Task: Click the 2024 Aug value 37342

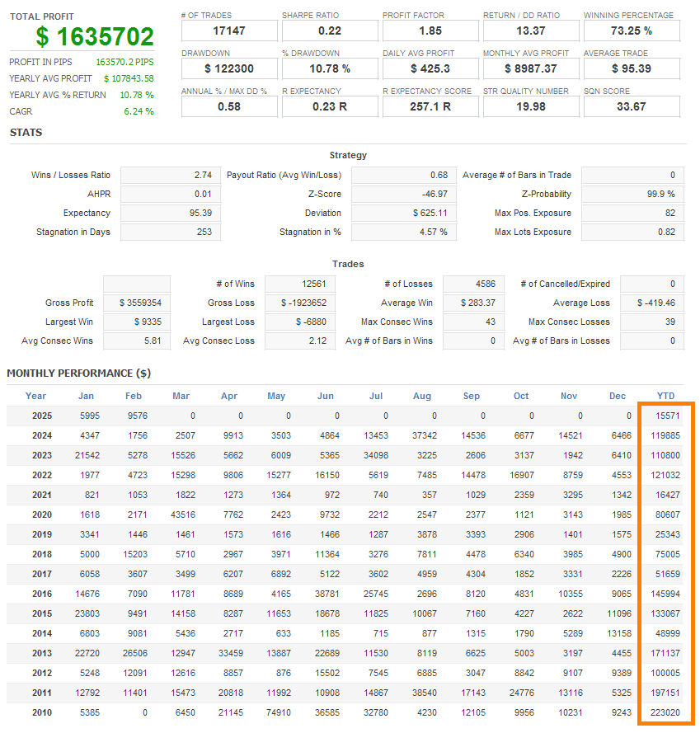Action: 425,435
